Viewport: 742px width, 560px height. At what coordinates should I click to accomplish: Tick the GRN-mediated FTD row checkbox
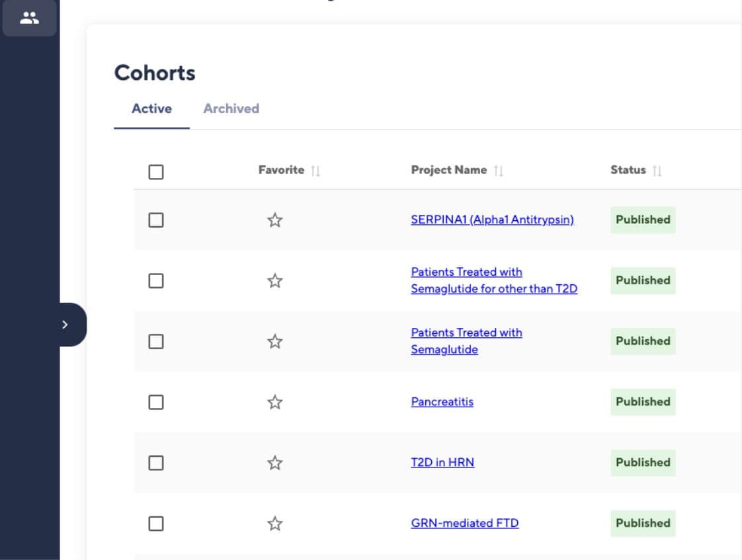[x=156, y=524]
